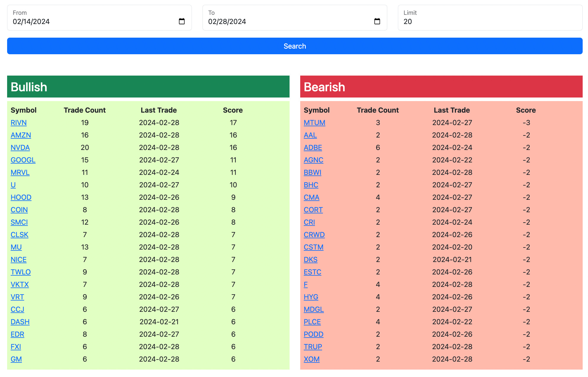Open the From date calendar picker icon
The height and width of the screenshot is (377, 588).
click(x=182, y=21)
